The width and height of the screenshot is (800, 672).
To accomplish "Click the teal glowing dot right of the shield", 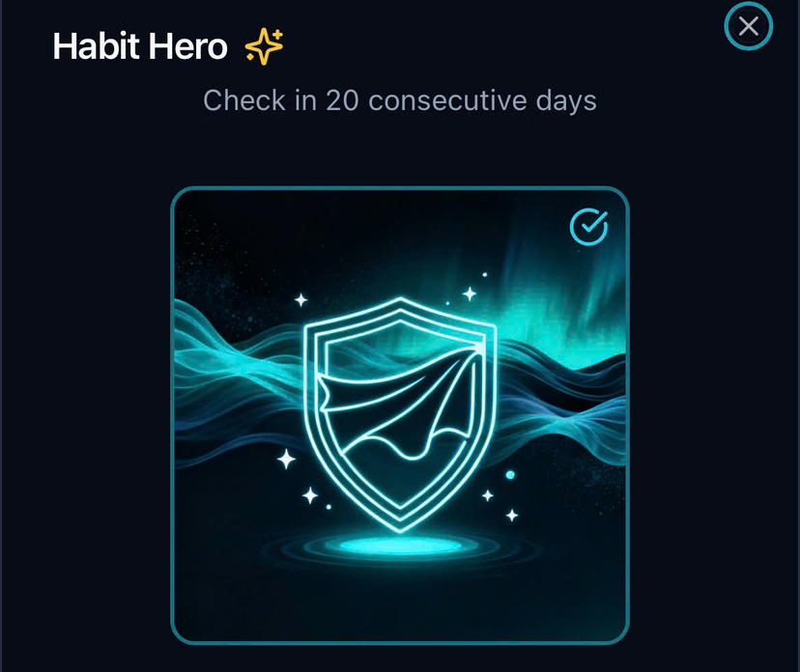I will [510, 475].
